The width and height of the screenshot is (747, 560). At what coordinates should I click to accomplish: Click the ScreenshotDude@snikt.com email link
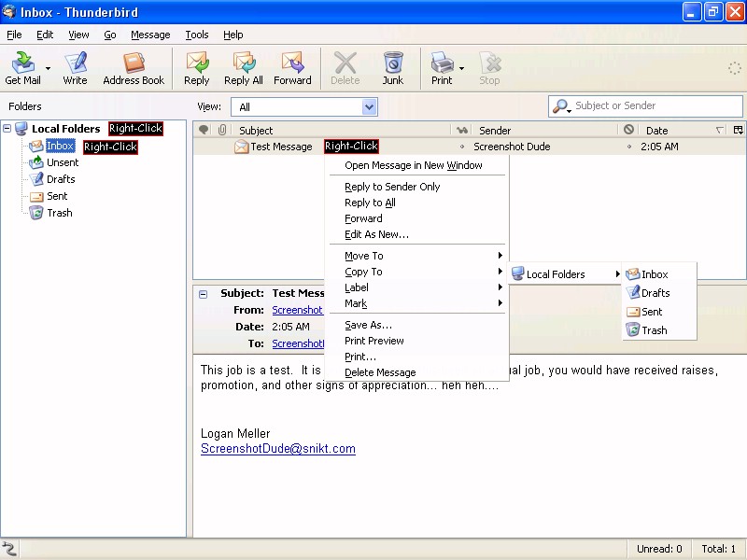278,449
